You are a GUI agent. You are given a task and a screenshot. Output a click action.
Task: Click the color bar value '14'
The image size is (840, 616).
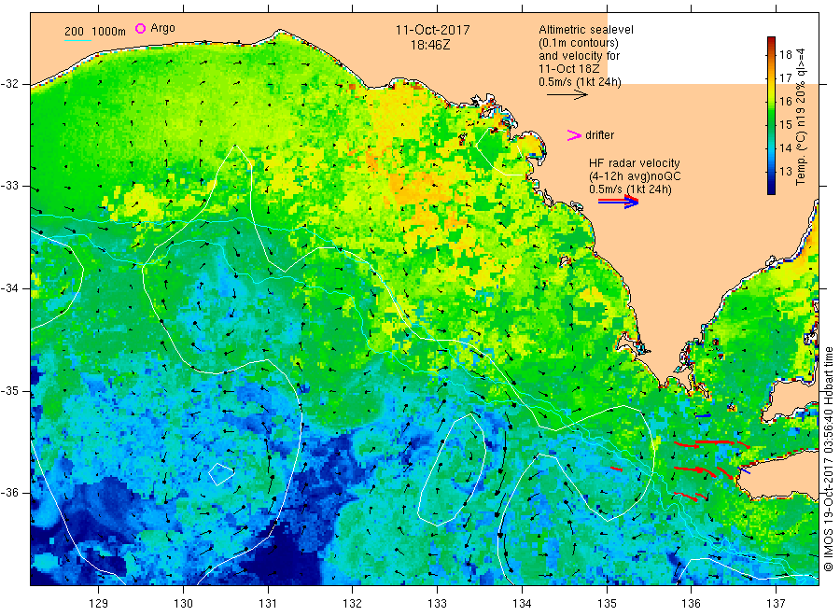point(785,147)
